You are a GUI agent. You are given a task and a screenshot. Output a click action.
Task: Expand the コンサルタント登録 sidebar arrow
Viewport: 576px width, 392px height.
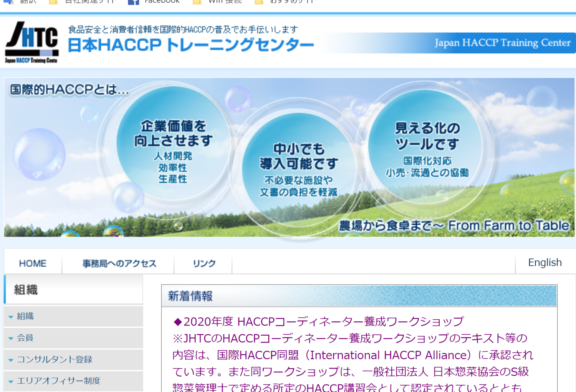11,360
